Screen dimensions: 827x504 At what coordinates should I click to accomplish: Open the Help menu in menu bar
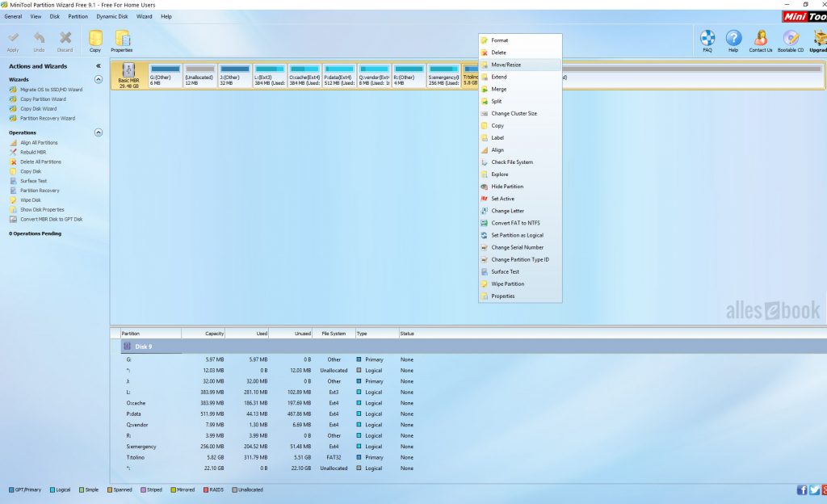coord(166,16)
